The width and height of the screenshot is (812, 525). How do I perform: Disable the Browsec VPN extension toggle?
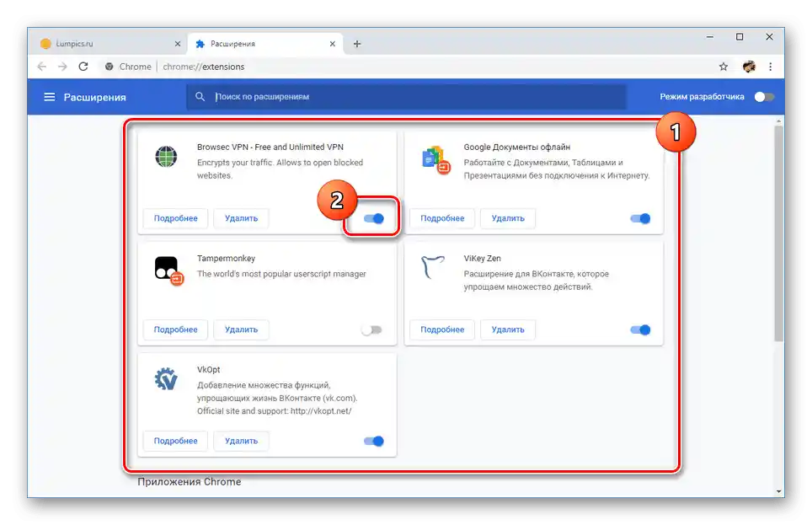372,217
